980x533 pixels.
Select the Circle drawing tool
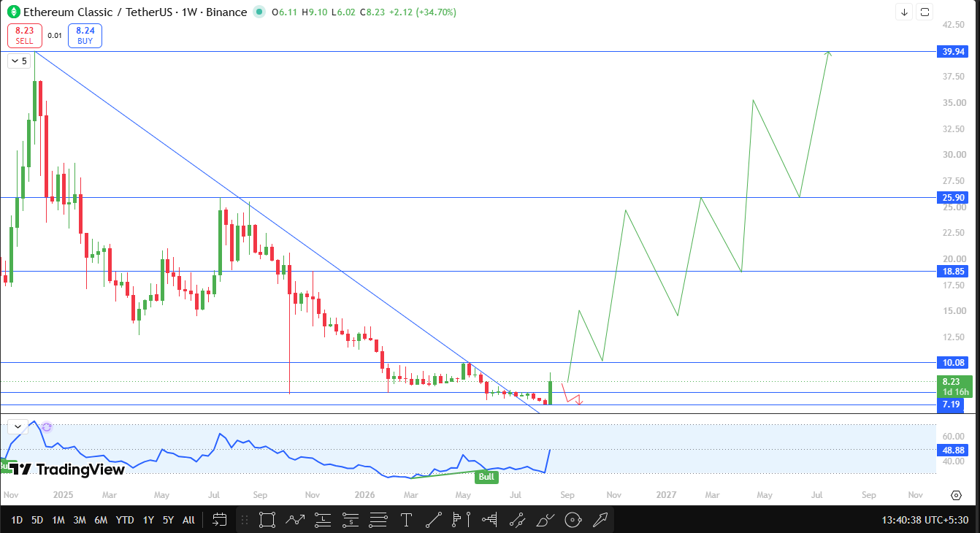point(573,520)
